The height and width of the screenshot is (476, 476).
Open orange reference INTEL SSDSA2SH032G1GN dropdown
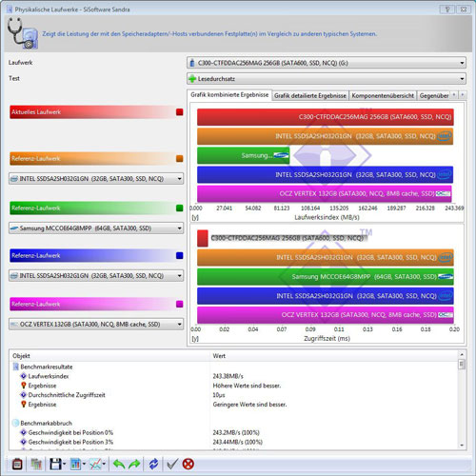point(96,179)
